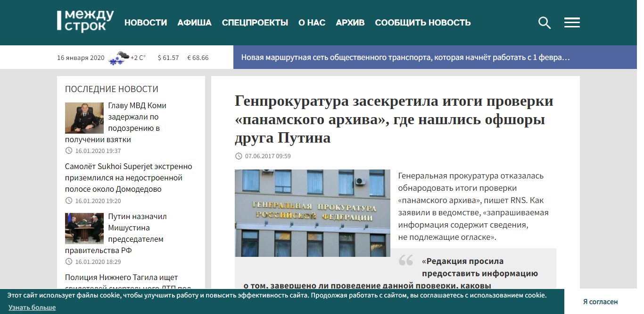Click the snowy weather icon
The image size is (644, 314).
click(118, 58)
